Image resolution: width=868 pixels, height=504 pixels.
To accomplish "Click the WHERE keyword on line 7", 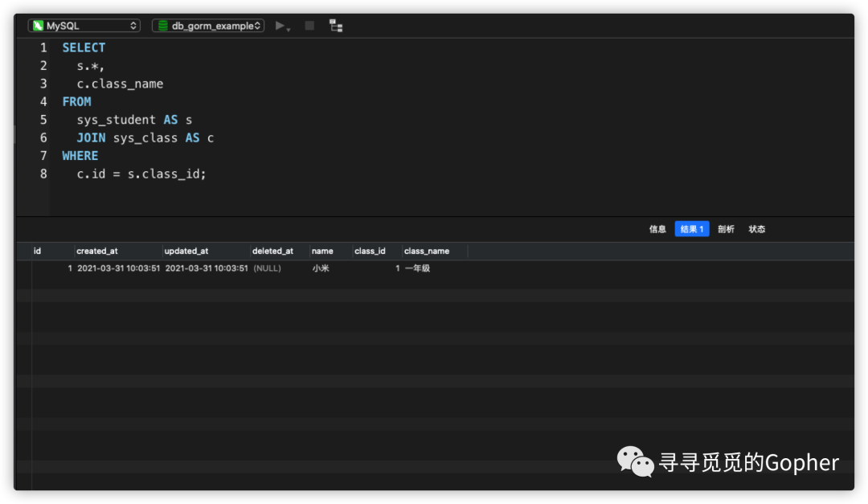I will [80, 156].
